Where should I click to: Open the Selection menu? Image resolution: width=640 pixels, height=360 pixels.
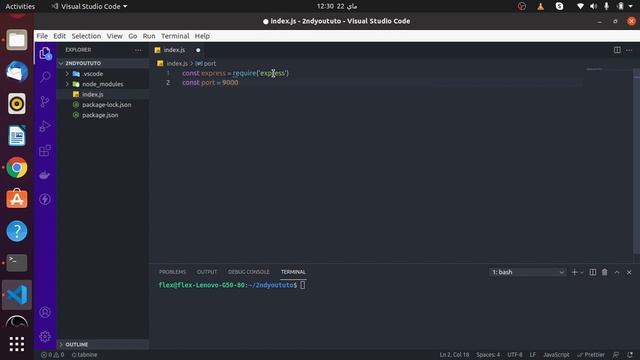coord(86,36)
